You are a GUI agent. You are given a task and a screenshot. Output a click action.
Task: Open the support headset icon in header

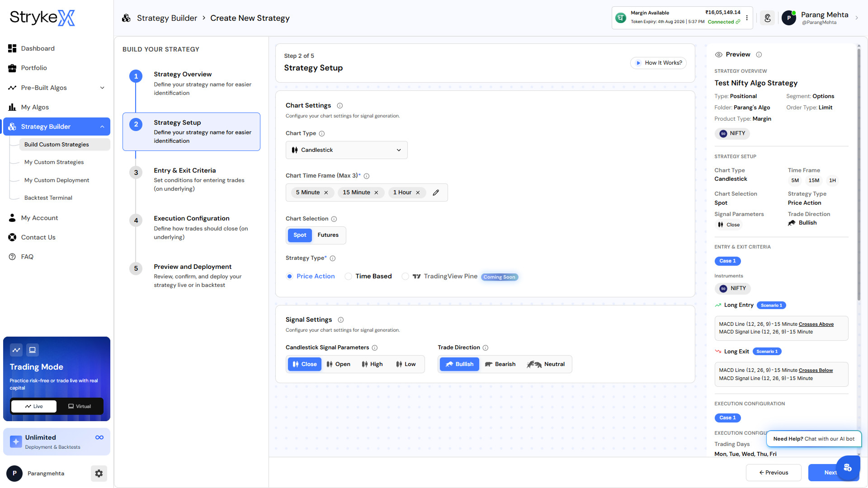767,18
